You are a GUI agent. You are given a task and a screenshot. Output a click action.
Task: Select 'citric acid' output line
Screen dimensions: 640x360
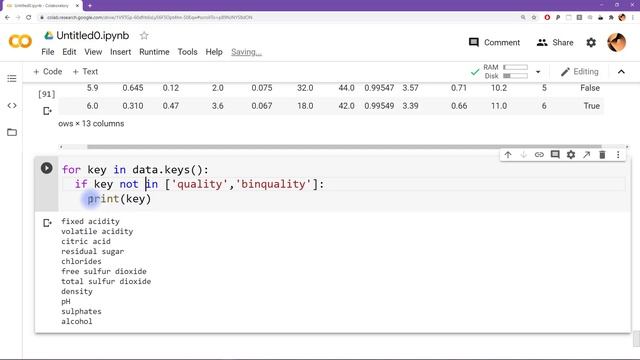click(86, 241)
